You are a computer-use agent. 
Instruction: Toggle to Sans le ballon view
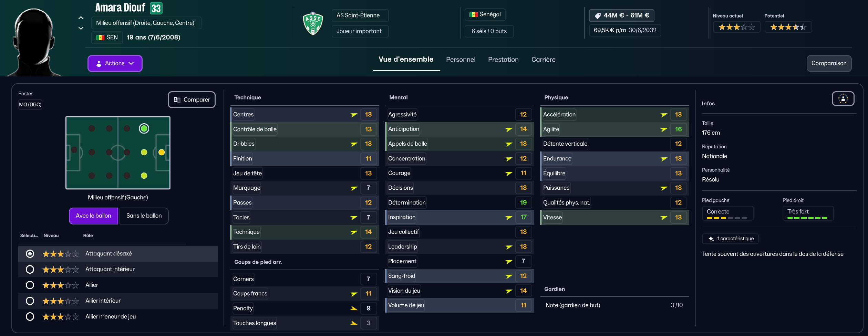(x=144, y=216)
